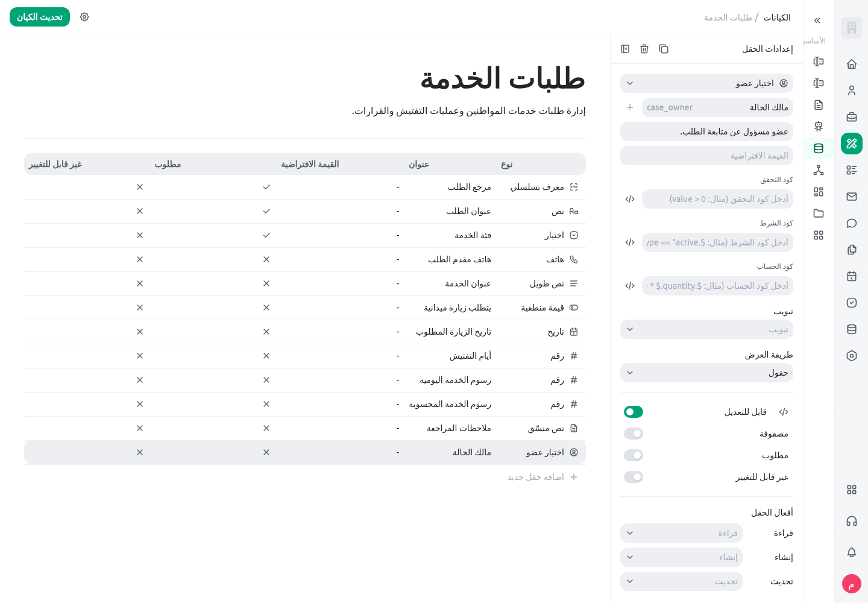The width and height of the screenshot is (868, 603).
Task: Select the عنوان الخدمة long text row
Action: [305, 283]
